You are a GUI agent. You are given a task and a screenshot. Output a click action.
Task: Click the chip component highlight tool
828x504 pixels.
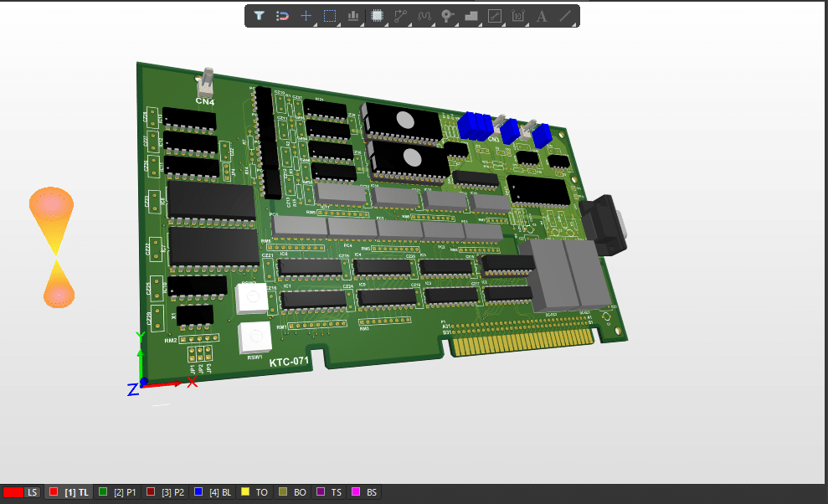click(376, 15)
